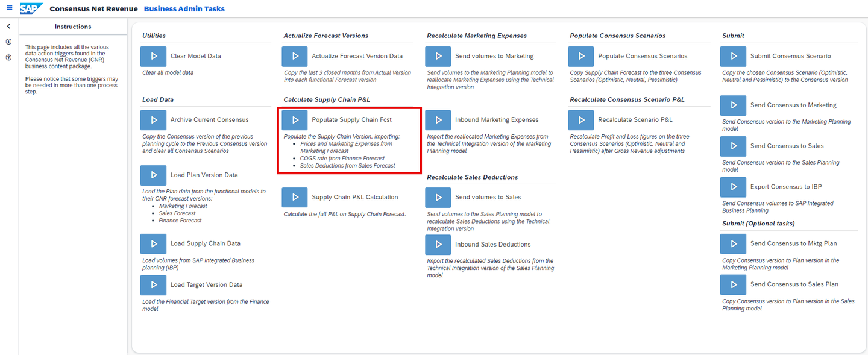Run Load Target Version Data play button

[x=153, y=284]
